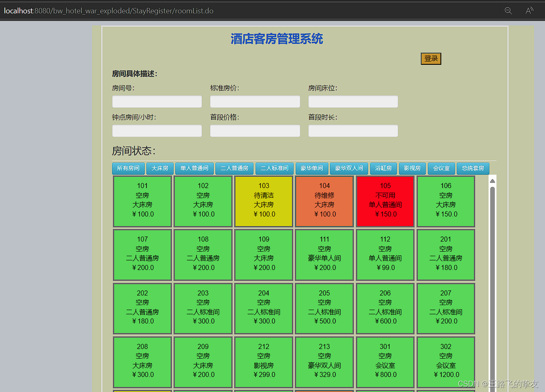This screenshot has width=545, height=392.
Task: Select the 豪华双人间 filter tab
Action: coord(349,168)
